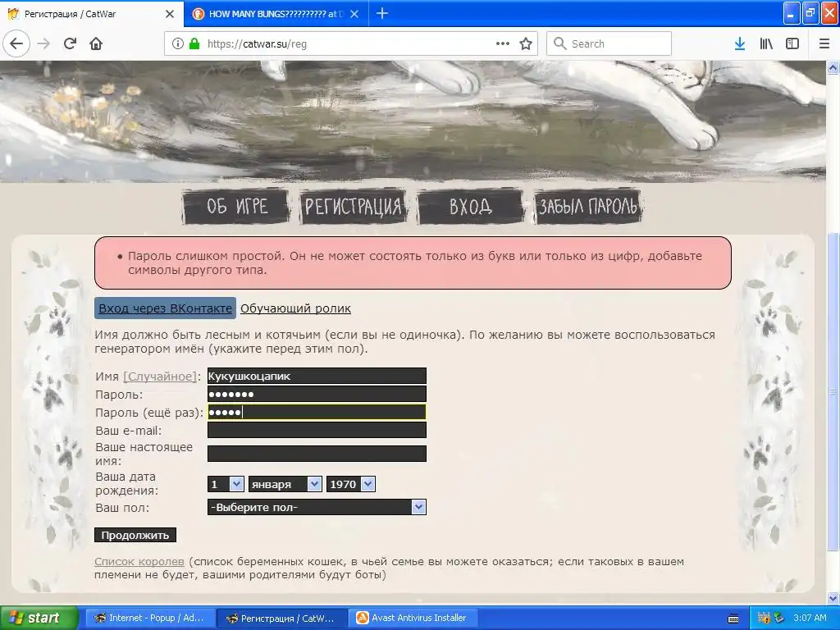The image size is (840, 630).
Task: Go back using the browser back arrow
Action: [16, 44]
